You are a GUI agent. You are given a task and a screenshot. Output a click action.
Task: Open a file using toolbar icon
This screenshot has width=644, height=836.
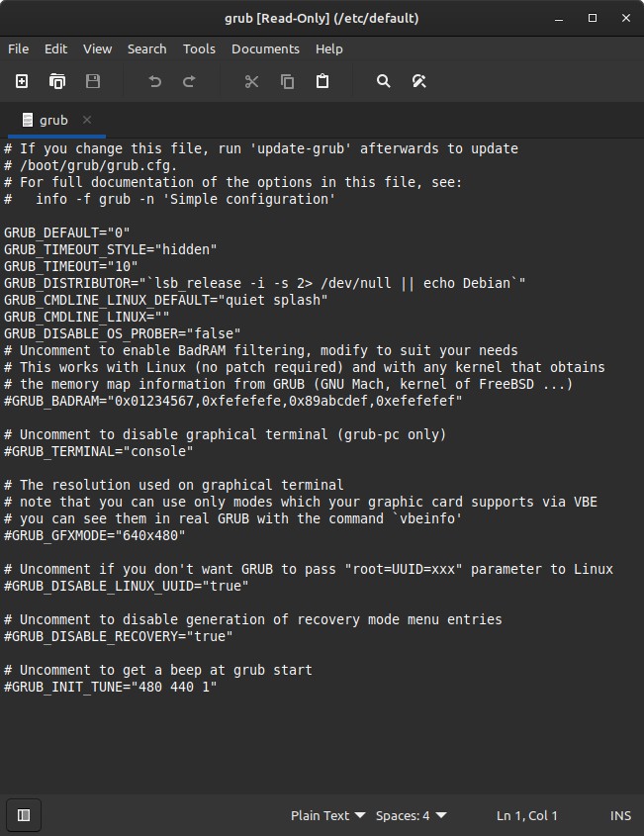point(57,81)
